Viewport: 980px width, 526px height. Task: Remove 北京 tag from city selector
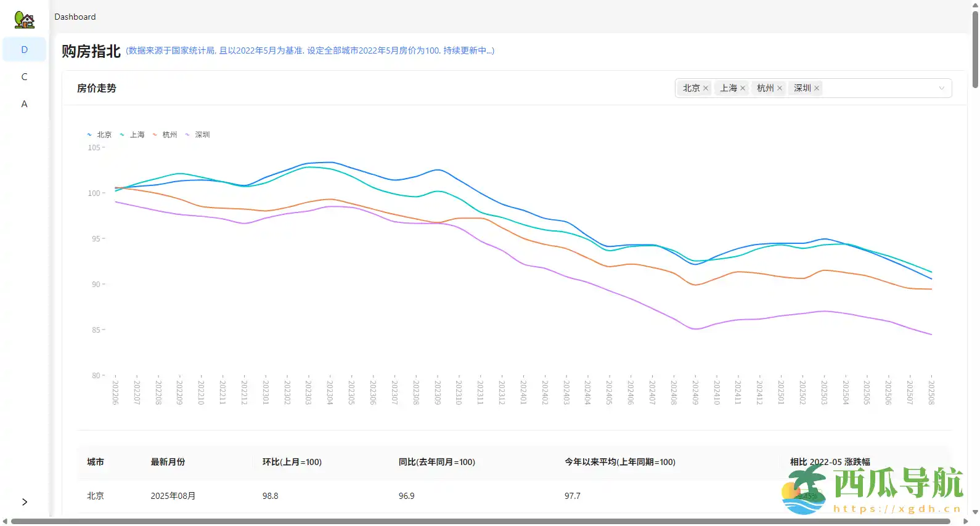706,89
